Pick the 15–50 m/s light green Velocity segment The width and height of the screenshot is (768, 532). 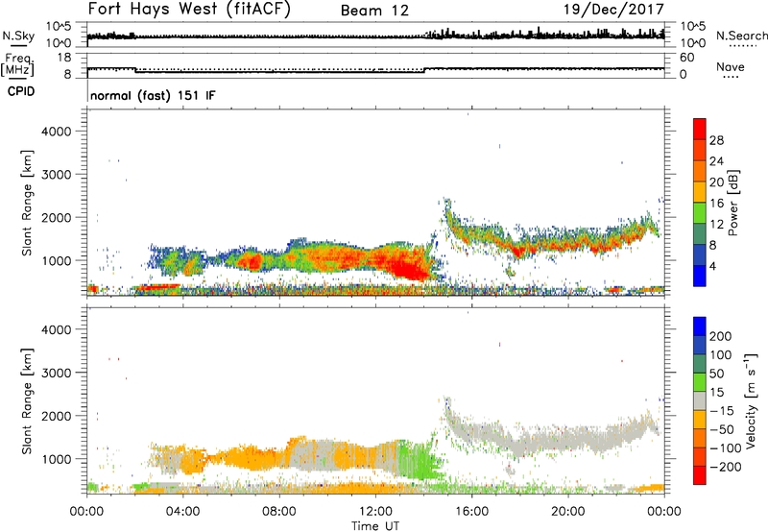[x=700, y=382]
